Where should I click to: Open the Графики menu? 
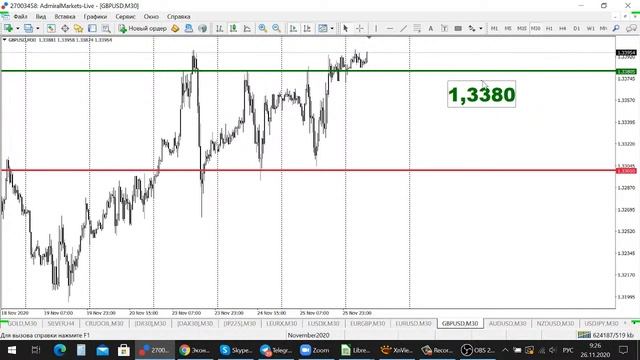(x=95, y=17)
